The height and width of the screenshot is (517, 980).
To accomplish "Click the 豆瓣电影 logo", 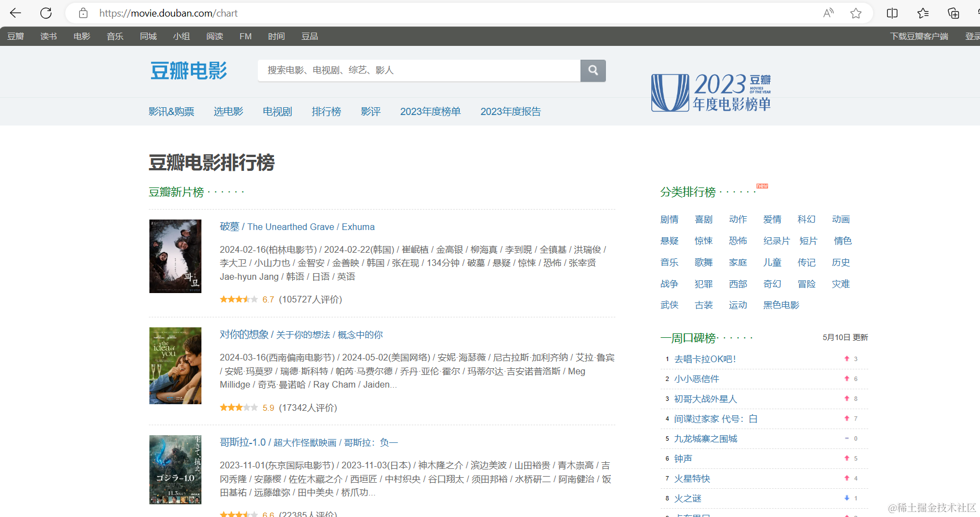I will coord(189,71).
